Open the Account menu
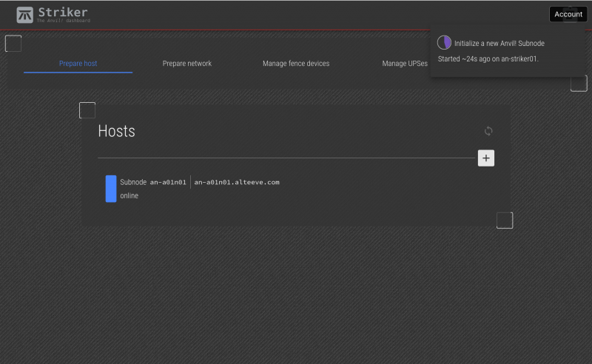Viewport: 592px width, 364px height. coord(568,14)
